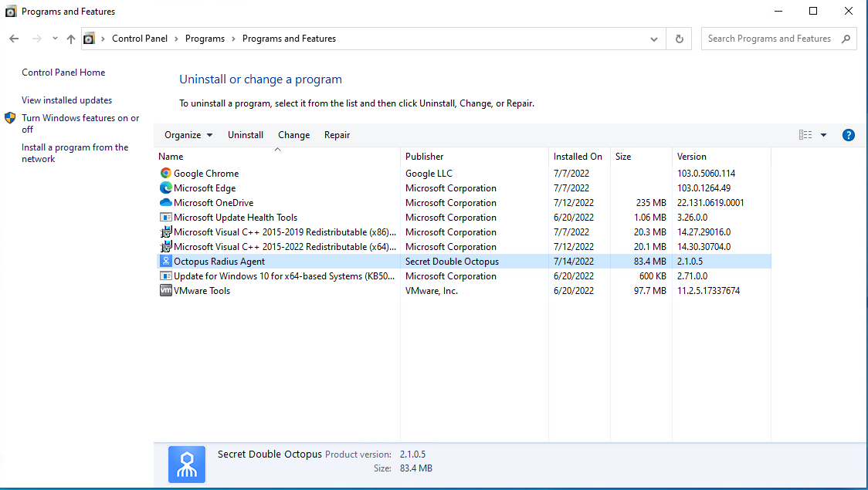Click the Octopus Radius Agent list icon
The width and height of the screenshot is (868, 490).
coord(165,261)
